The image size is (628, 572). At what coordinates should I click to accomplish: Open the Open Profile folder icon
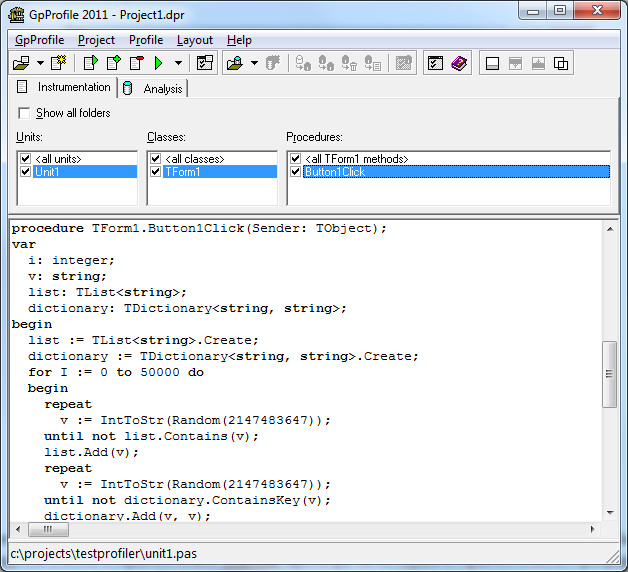click(234, 63)
